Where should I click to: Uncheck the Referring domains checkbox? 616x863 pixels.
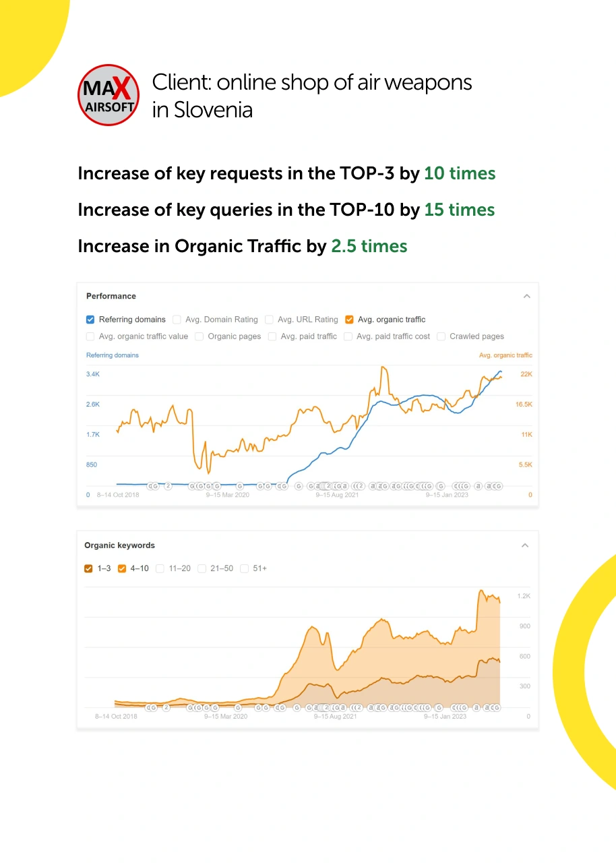[90, 320]
